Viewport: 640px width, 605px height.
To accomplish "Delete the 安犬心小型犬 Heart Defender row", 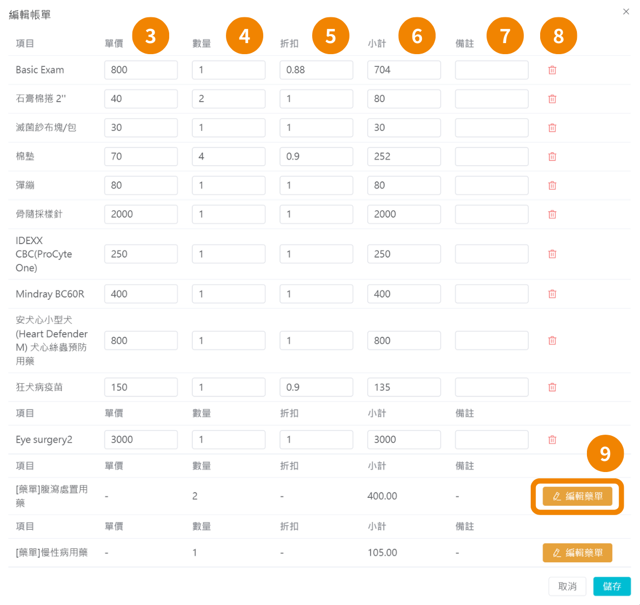I will (552, 340).
